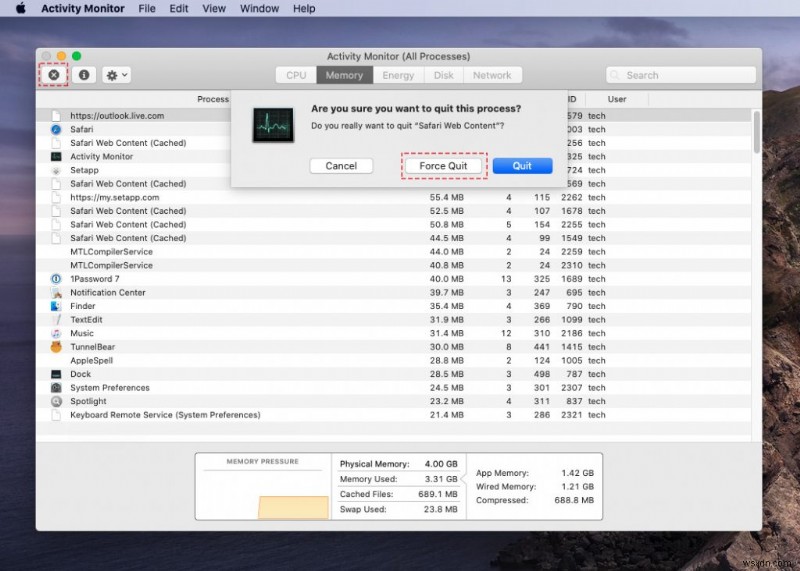Select the 1Password 7 row
Image resolution: width=800 pixels, height=571 pixels.
point(393,279)
